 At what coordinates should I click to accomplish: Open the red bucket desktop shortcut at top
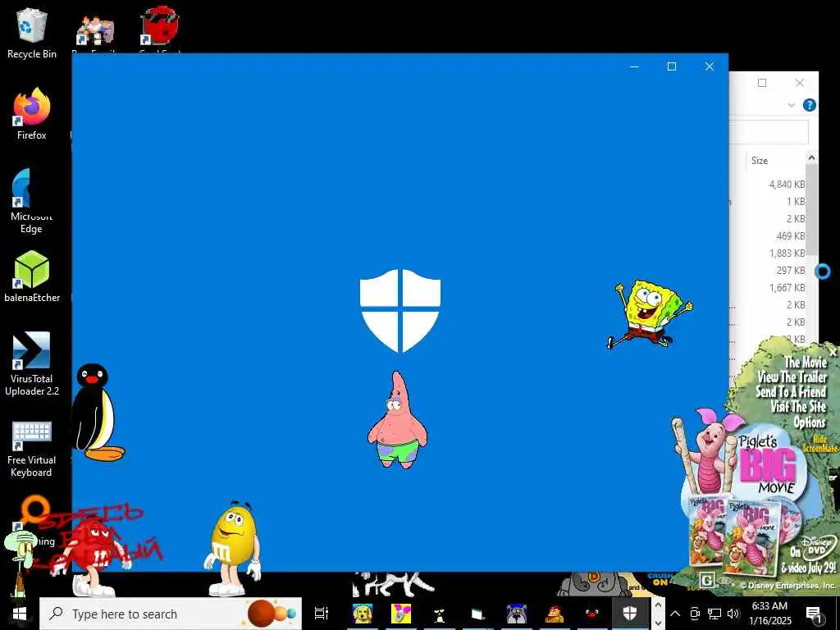click(159, 27)
